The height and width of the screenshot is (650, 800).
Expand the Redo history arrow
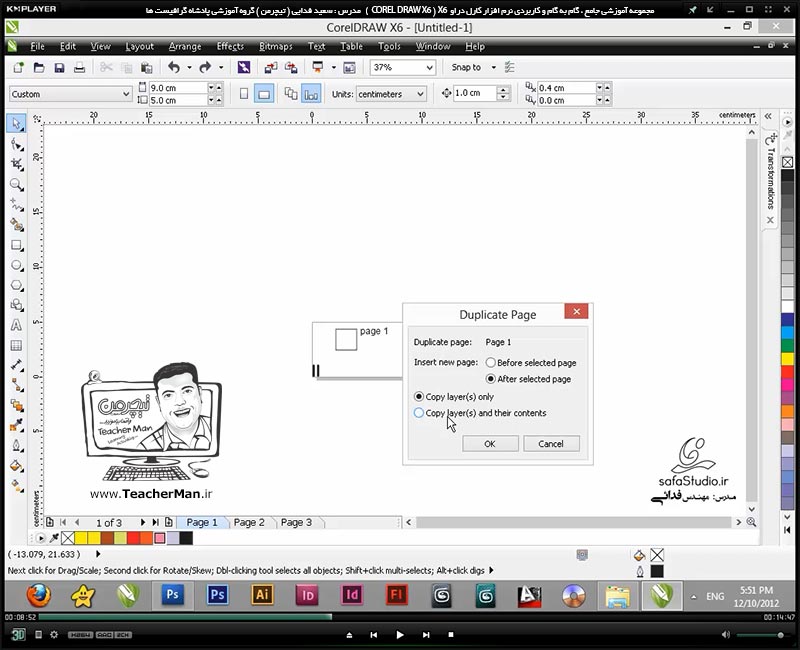click(x=221, y=67)
